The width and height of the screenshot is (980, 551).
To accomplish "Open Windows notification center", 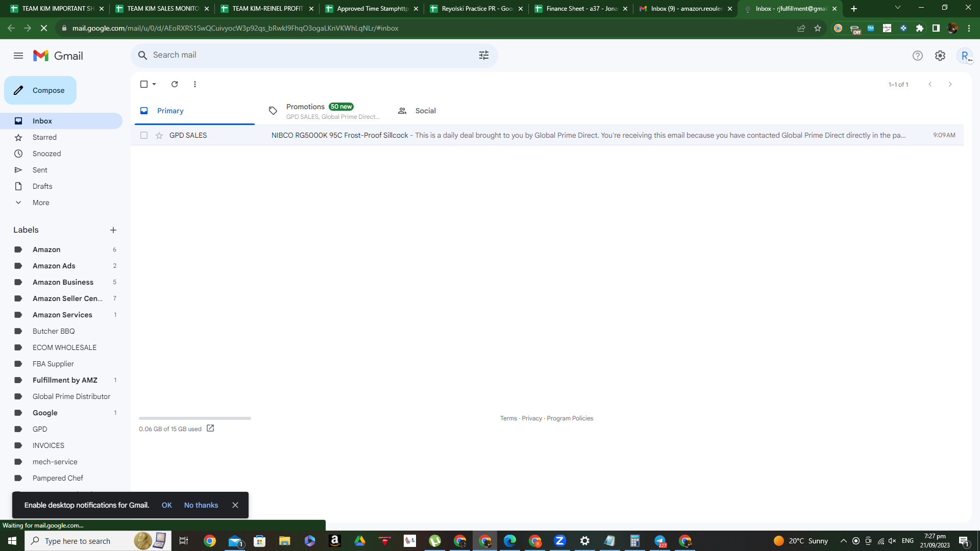I will point(964,541).
